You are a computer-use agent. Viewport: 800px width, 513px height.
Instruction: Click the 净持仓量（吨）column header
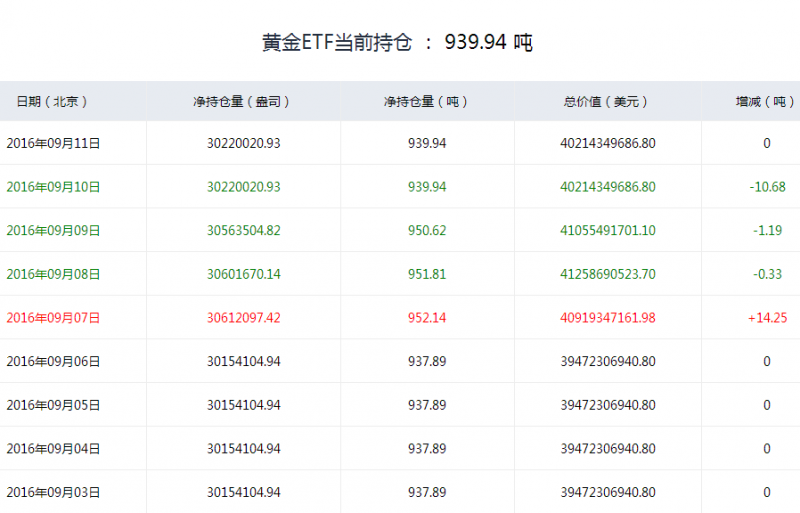pos(426,102)
